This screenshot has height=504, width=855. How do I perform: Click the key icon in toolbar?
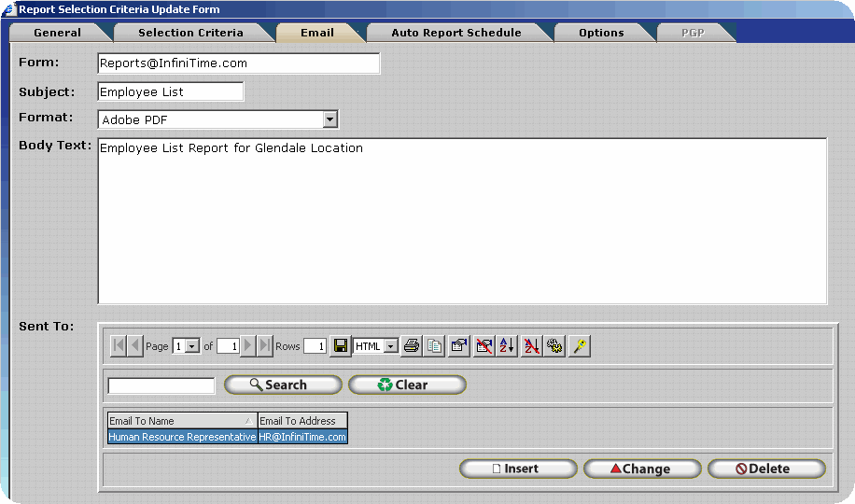(x=580, y=346)
